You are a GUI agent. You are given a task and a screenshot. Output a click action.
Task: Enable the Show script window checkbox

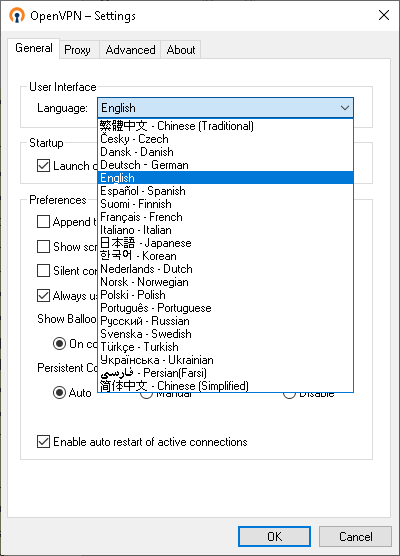click(x=43, y=246)
